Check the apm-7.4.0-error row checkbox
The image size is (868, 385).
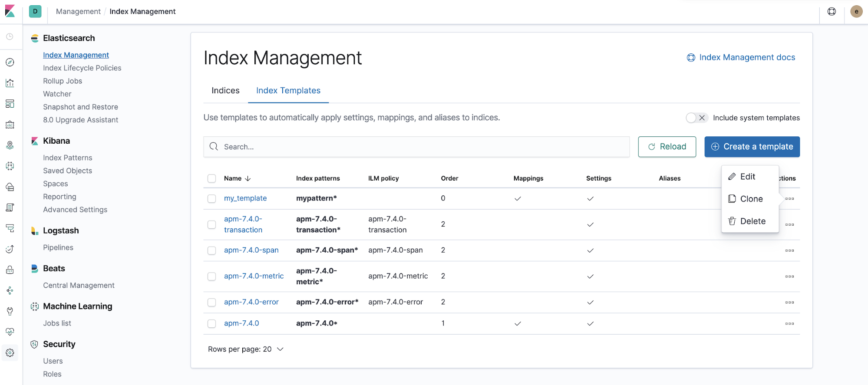coord(211,302)
